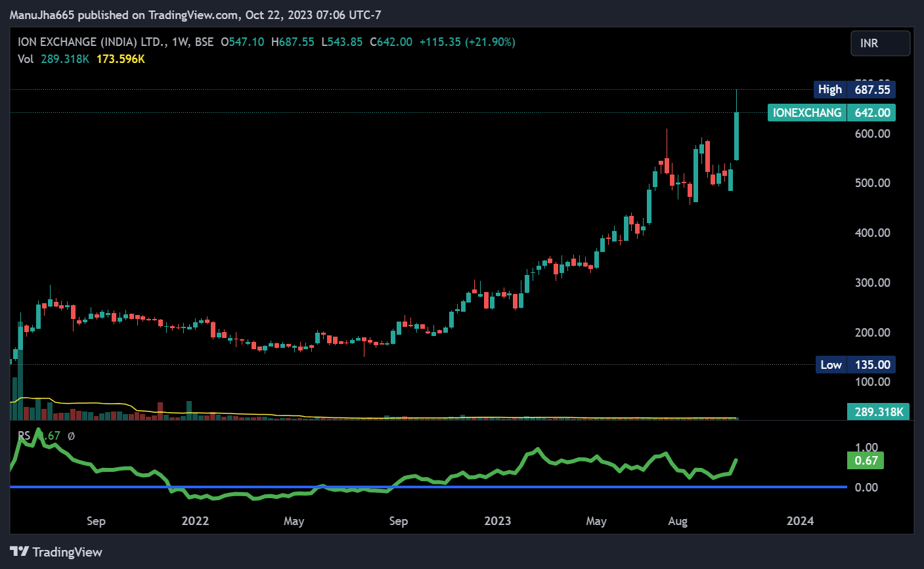Viewport: 924px width, 569px height.
Task: Click the ManuJha665 published header text
Action: [x=195, y=14]
